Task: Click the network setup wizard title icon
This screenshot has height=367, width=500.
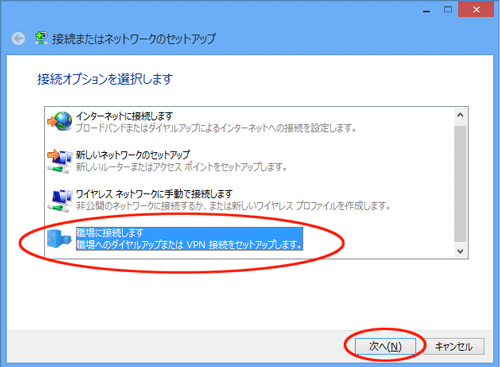Action: [x=41, y=38]
